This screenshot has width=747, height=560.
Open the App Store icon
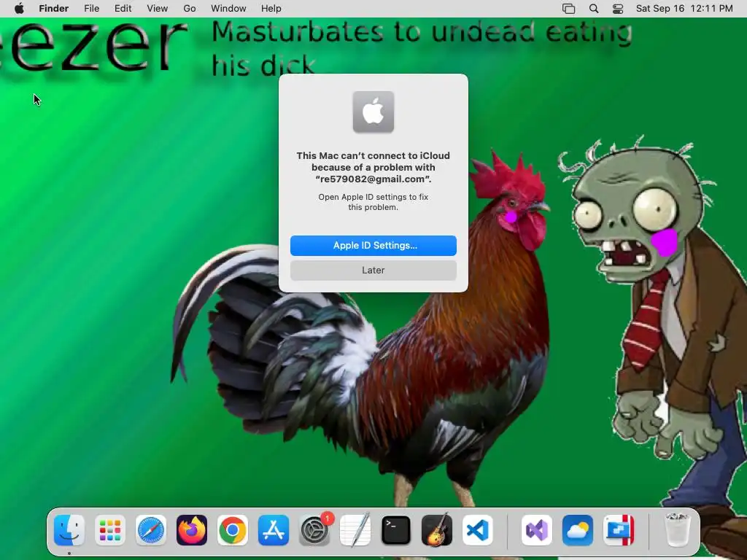(x=274, y=530)
